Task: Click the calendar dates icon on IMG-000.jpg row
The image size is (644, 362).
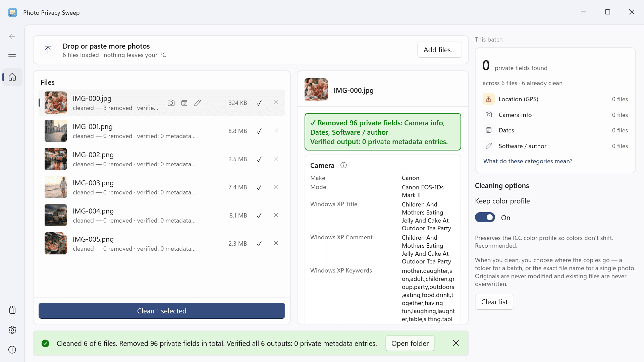Action: 184,103
